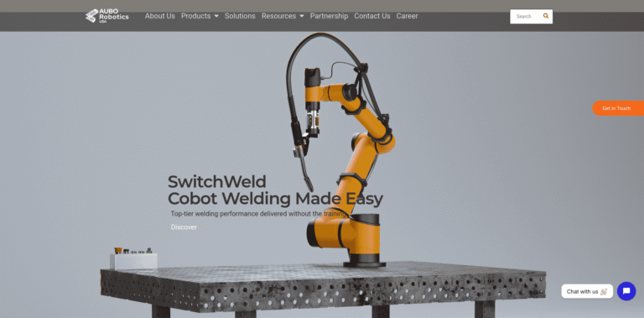Expand the Resources dropdown caret

click(302, 17)
